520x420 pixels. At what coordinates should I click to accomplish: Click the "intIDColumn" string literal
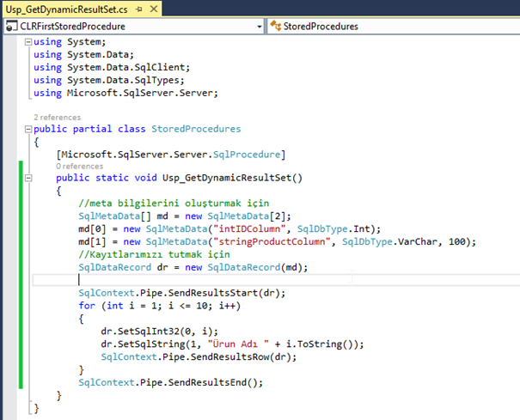pos(249,228)
